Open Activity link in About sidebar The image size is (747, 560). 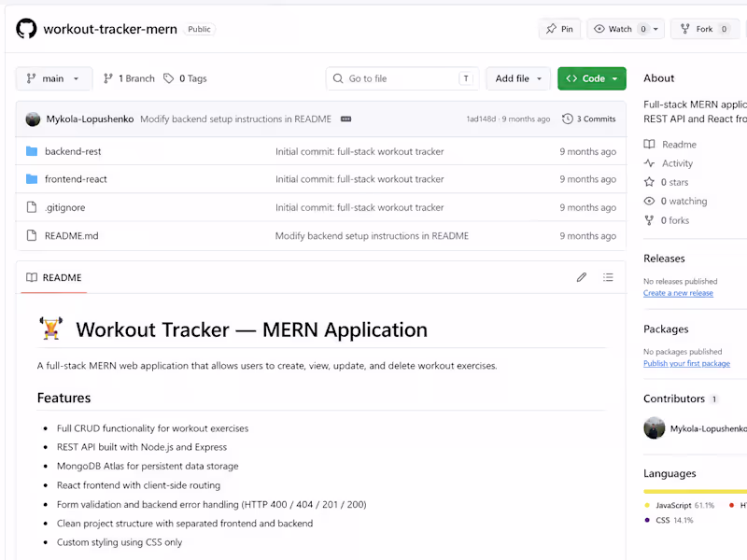click(677, 163)
